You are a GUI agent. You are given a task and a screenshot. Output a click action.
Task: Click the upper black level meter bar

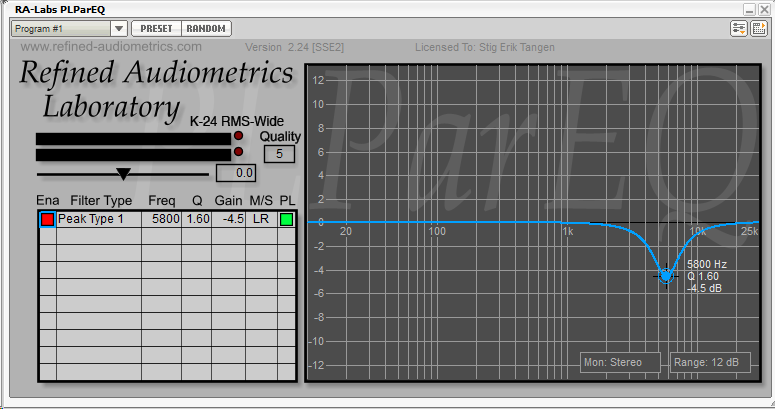tap(133, 139)
